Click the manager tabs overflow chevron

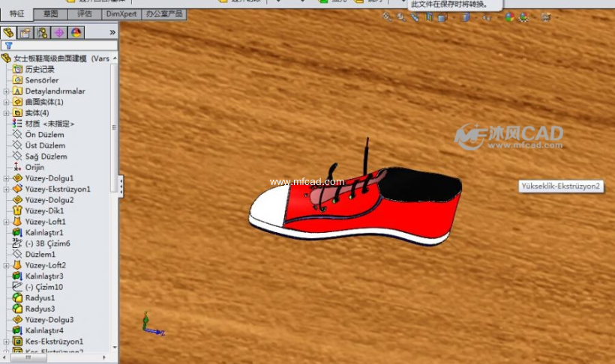click(112, 32)
